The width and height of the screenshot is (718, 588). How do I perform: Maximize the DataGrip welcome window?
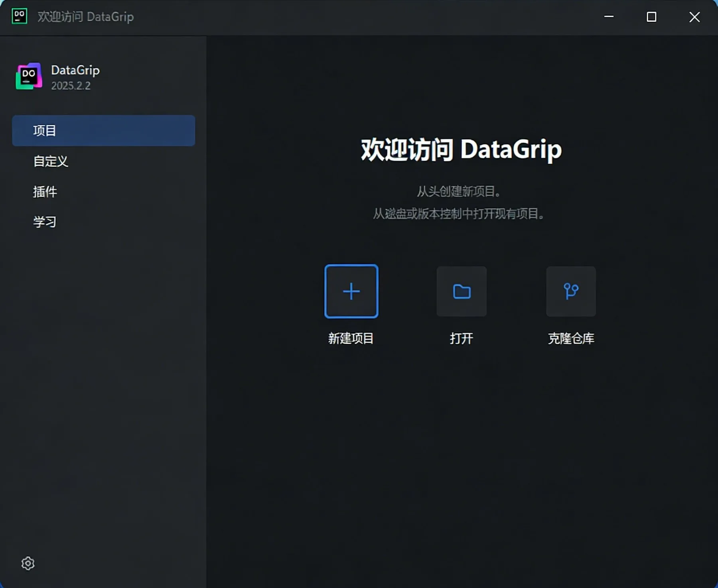click(x=652, y=17)
